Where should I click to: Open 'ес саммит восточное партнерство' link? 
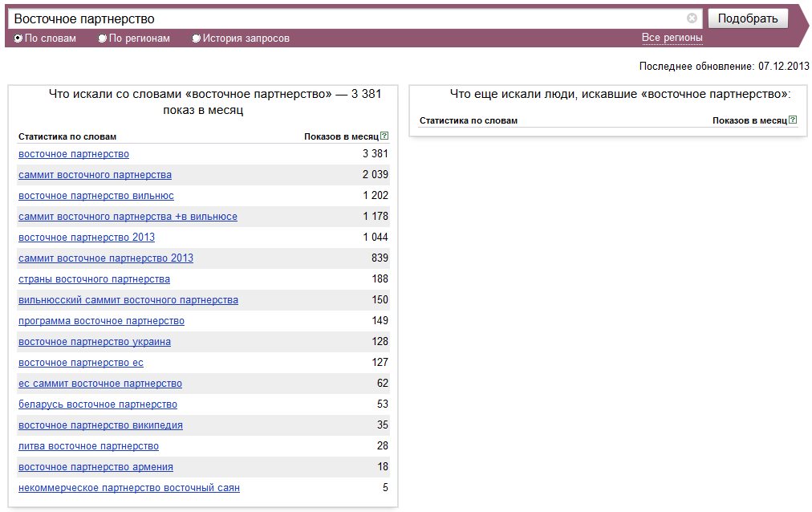(x=100, y=384)
